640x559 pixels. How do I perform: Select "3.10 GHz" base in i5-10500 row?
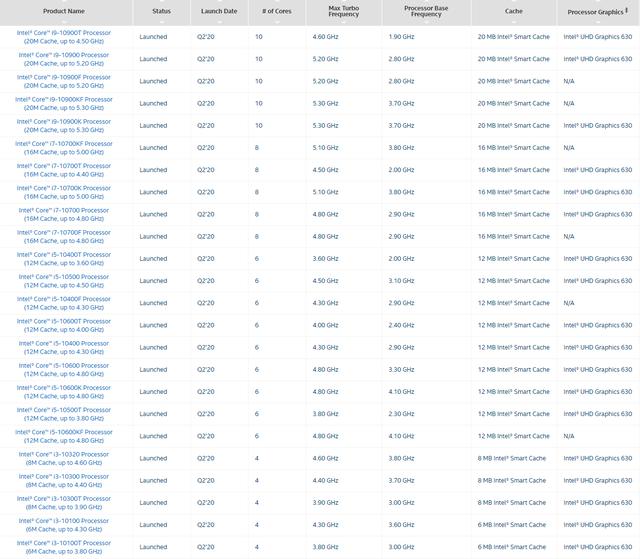401,281
